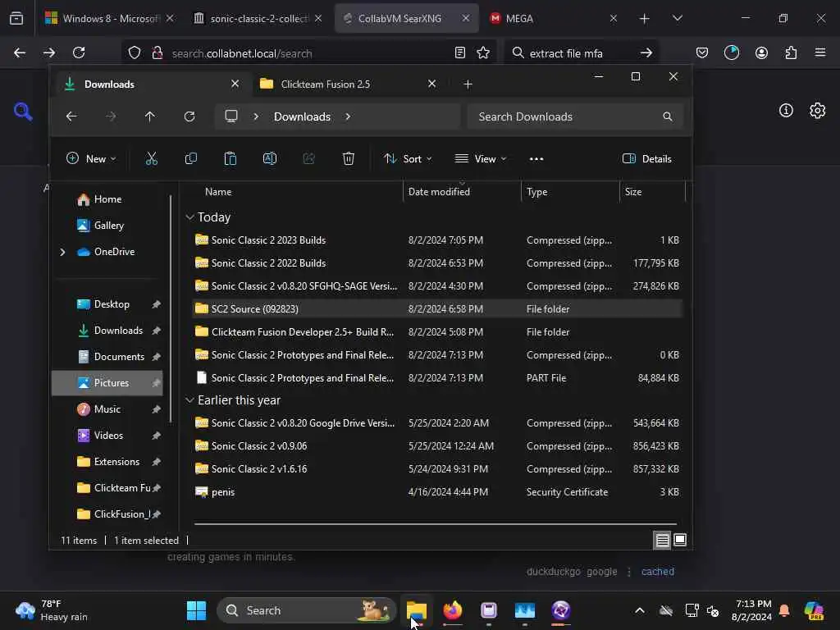Collapse the Today group
The image size is (840, 630).
[x=189, y=217]
